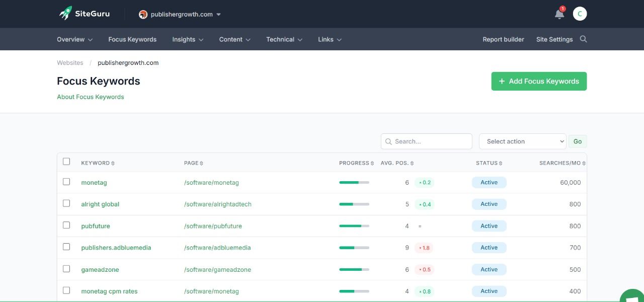The height and width of the screenshot is (302, 644).
Task: Focus the keyword Search field
Action: (427, 141)
